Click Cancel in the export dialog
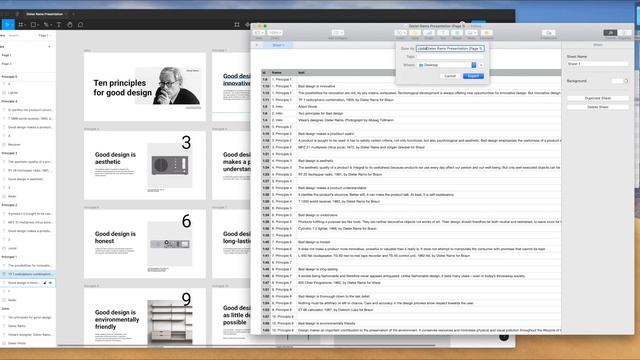The height and width of the screenshot is (360, 640). [x=450, y=76]
